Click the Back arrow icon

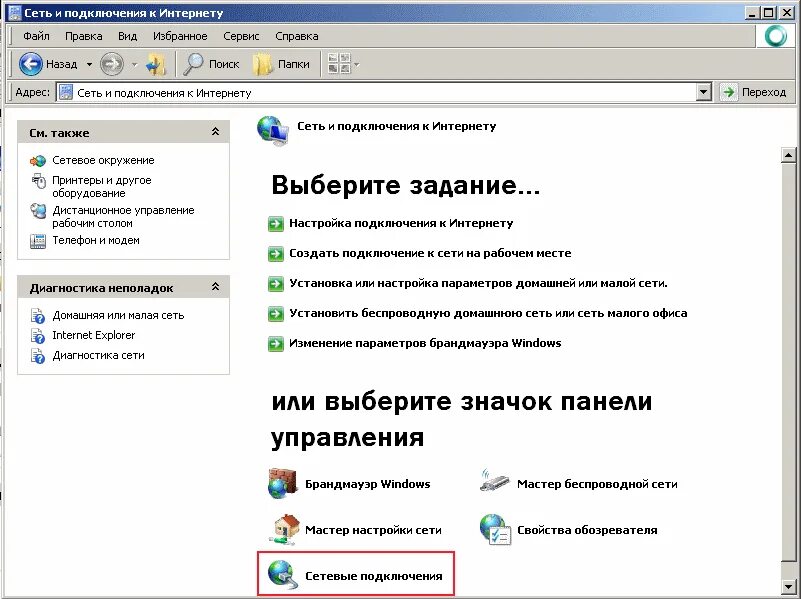(30, 64)
